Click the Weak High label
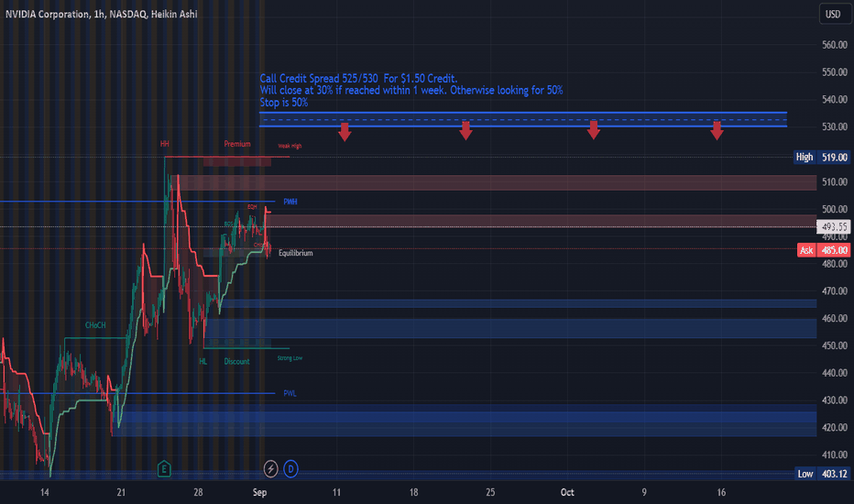Screen dimensions: 854x504 (x=290, y=146)
